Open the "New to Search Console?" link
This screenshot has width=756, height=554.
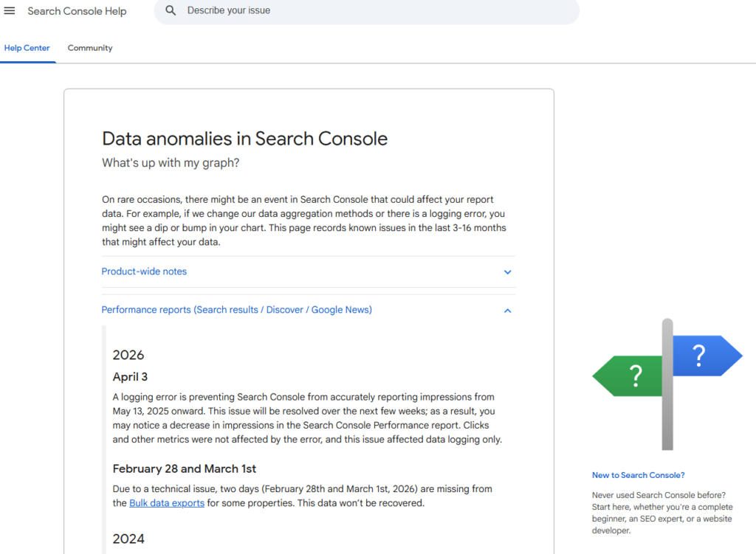tap(638, 475)
